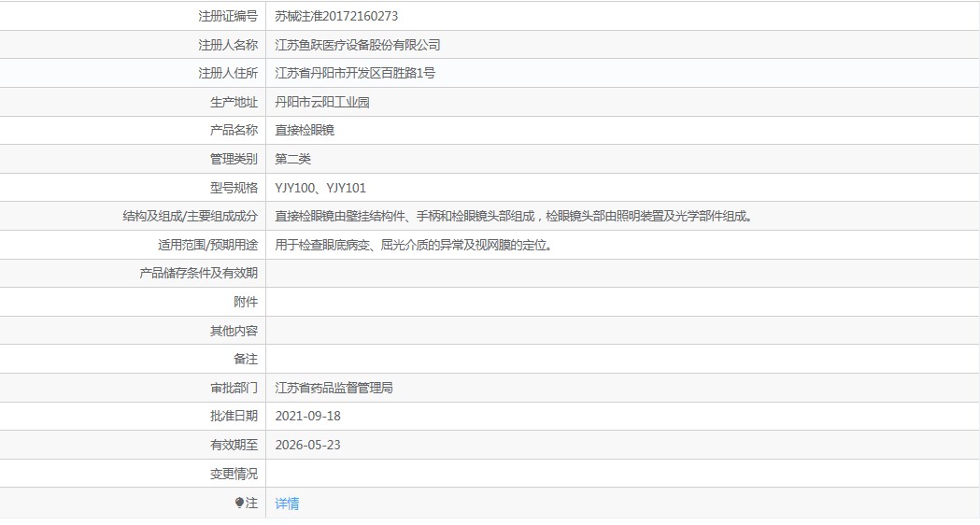Select address 江苏省丹阳市开发区百胜路1号
This screenshot has height=525, width=980.
coord(355,73)
